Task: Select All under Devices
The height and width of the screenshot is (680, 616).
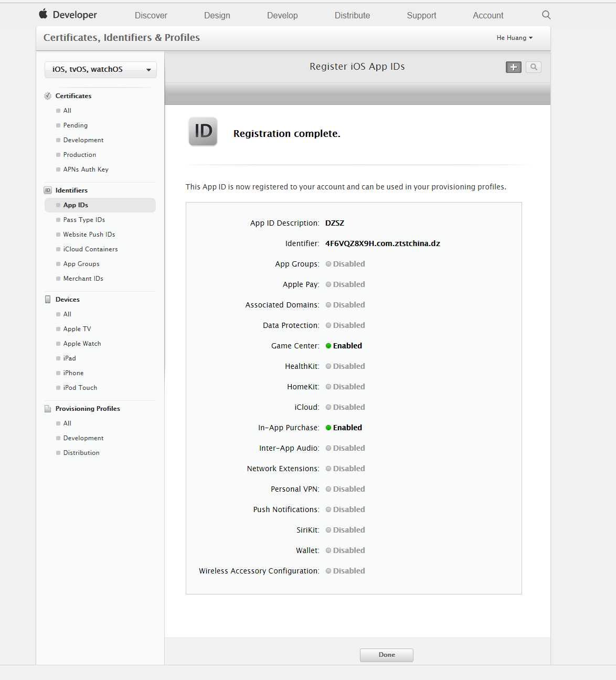Action: [67, 314]
